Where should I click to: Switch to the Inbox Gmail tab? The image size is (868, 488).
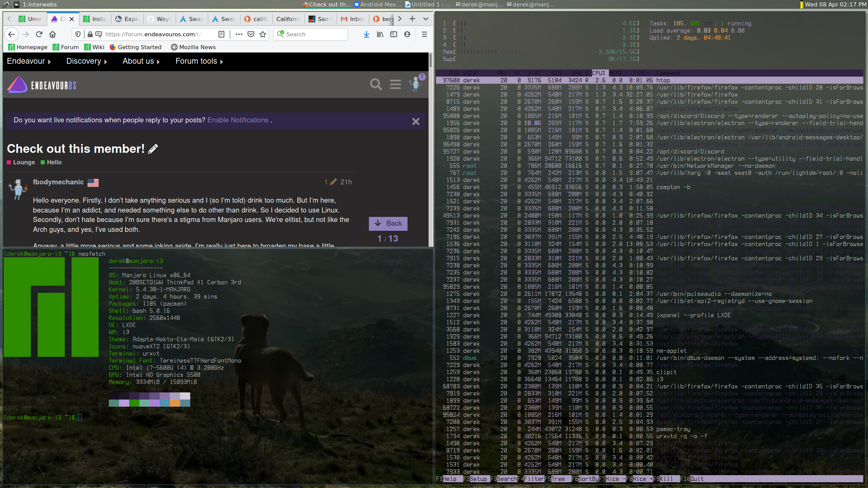pos(353,19)
